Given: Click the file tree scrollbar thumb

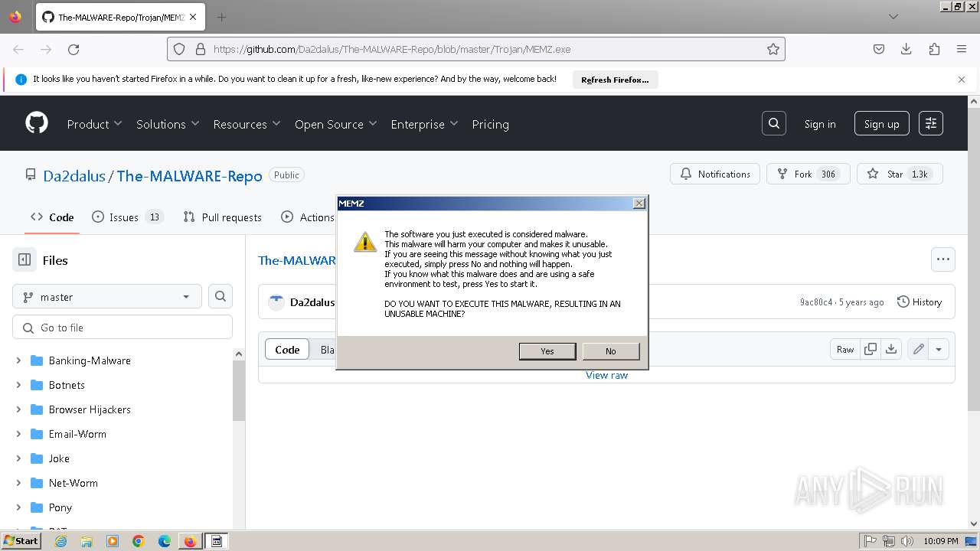Looking at the screenshot, I should click(x=239, y=390).
